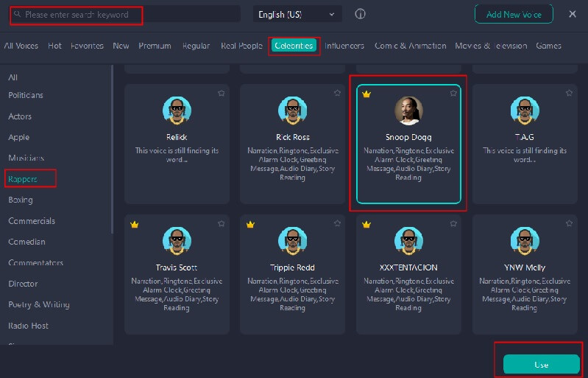The height and width of the screenshot is (378, 588).
Task: Close the voice selection dialog
Action: tap(573, 14)
